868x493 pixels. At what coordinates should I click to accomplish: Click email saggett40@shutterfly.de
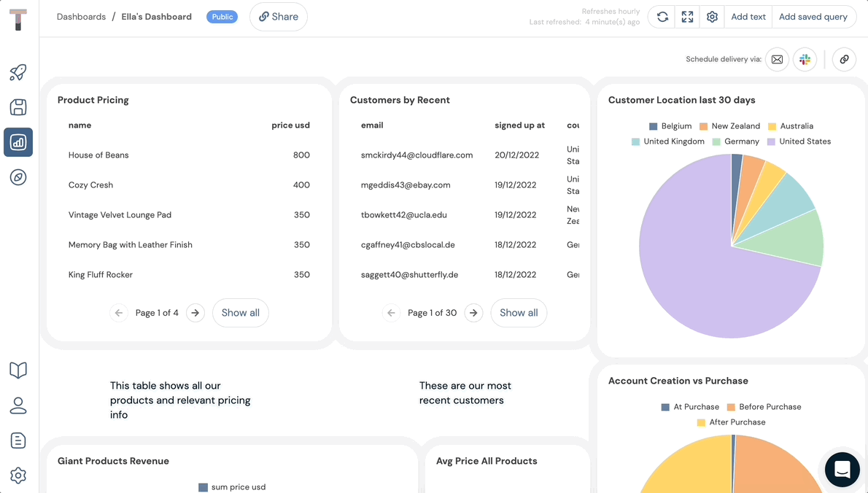[x=410, y=275]
